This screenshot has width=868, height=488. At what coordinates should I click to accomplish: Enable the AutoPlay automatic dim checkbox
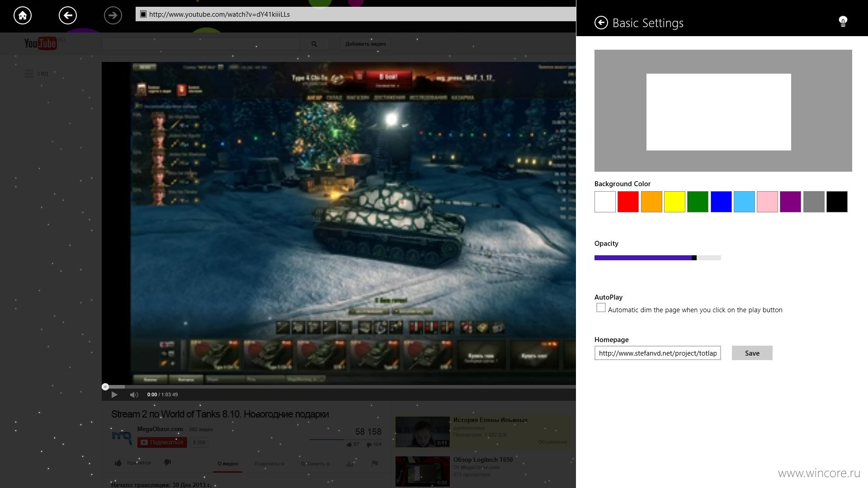[601, 308]
